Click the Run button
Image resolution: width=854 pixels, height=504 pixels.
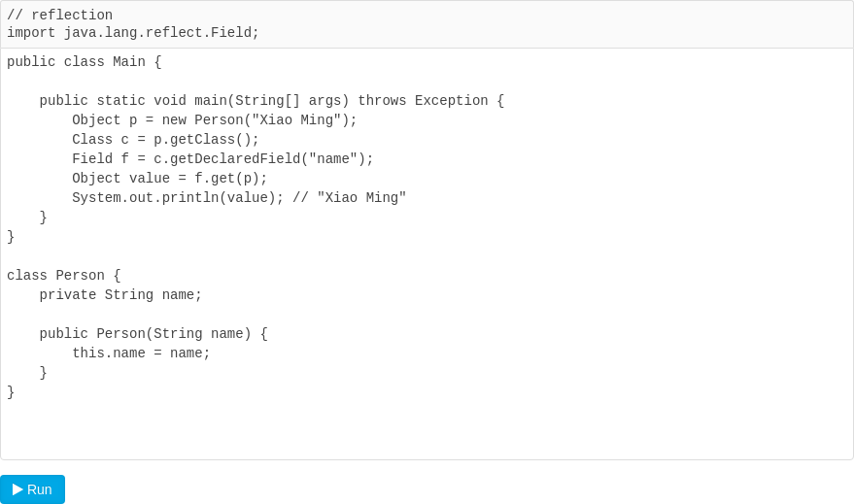tap(33, 489)
